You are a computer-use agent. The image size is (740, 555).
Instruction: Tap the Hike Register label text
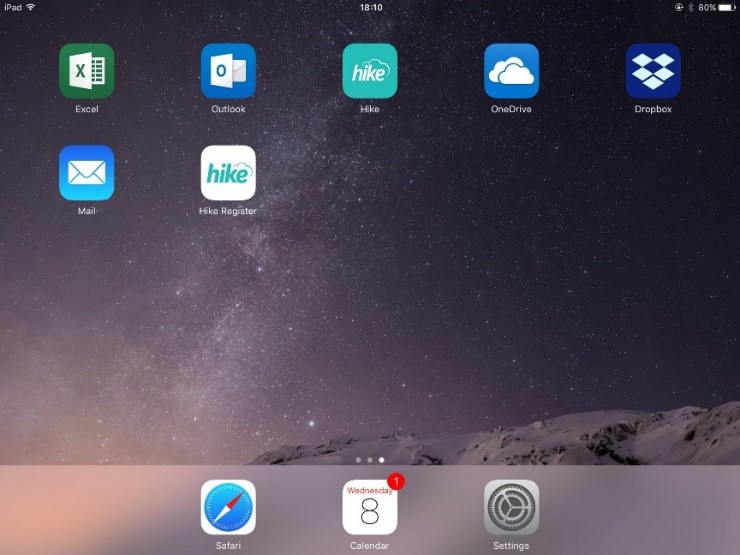pyautogui.click(x=228, y=211)
